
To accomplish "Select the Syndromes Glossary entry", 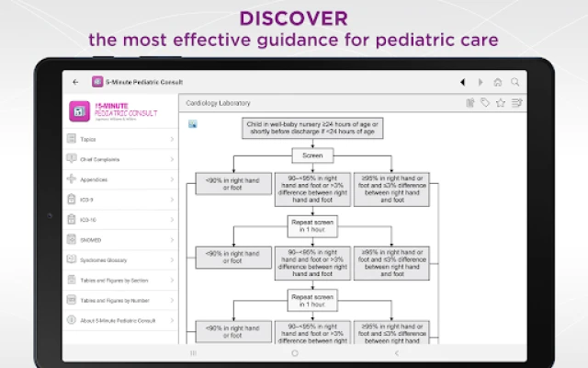I will (x=120, y=259).
